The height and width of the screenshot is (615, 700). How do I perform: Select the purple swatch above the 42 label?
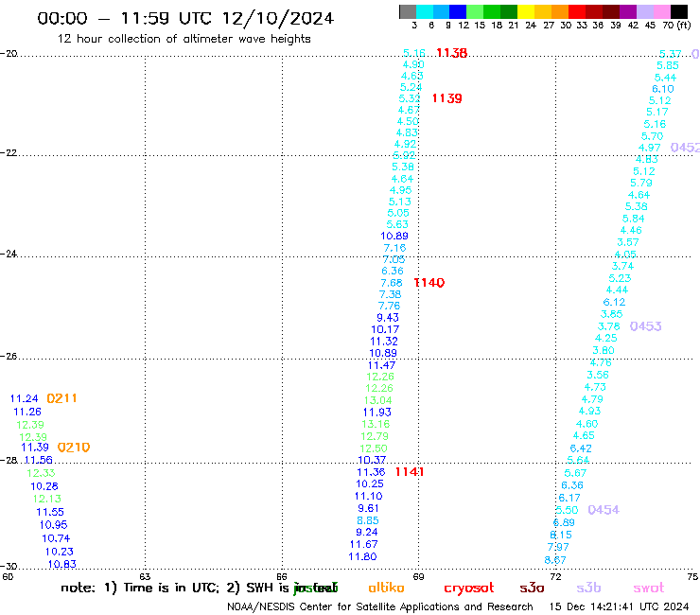click(628, 11)
